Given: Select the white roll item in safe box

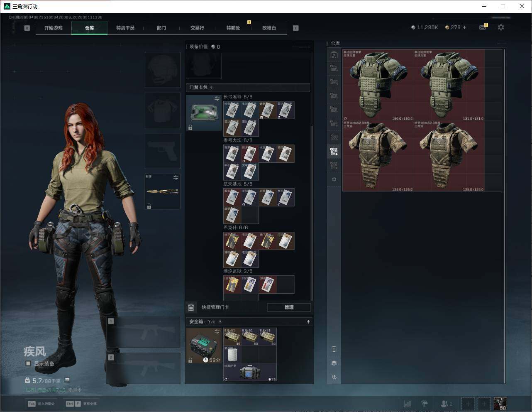Looking at the screenshot, I should [232, 355].
